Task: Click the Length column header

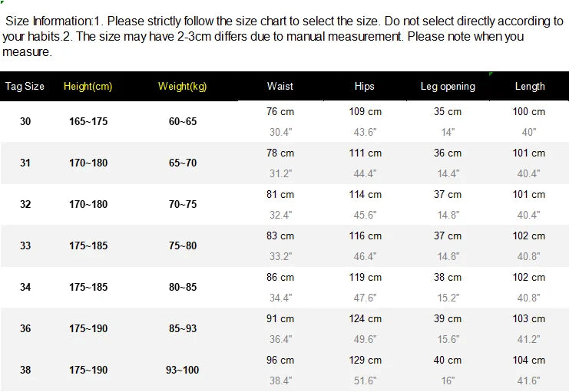Action: tap(530, 87)
